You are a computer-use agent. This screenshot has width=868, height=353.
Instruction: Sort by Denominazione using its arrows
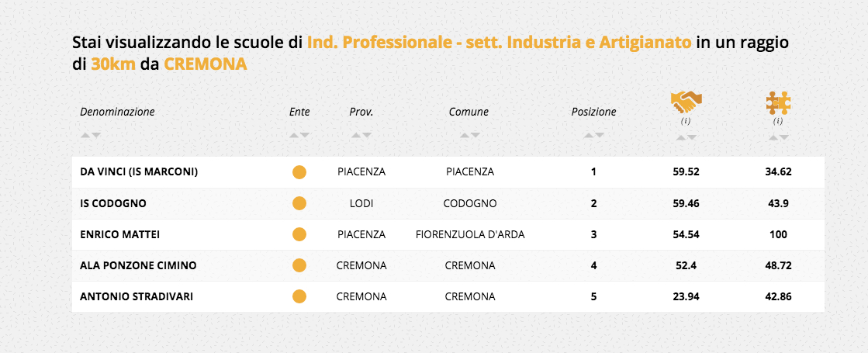click(x=90, y=135)
